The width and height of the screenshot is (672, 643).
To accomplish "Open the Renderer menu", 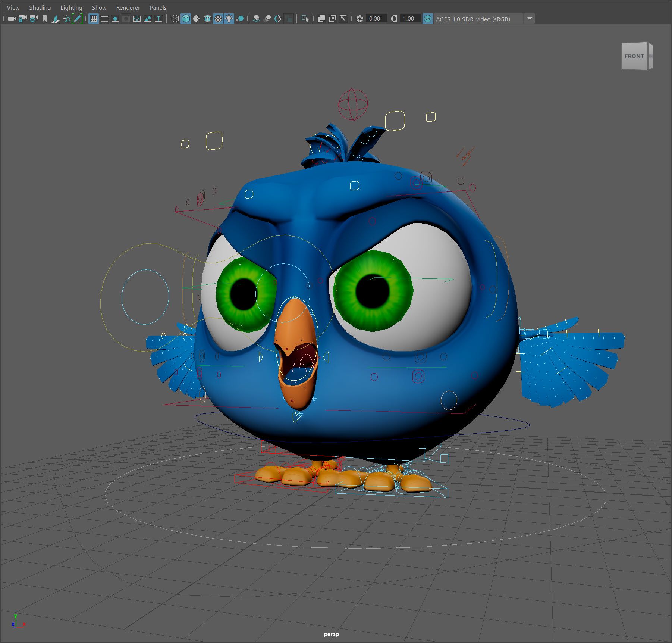I will pos(128,7).
